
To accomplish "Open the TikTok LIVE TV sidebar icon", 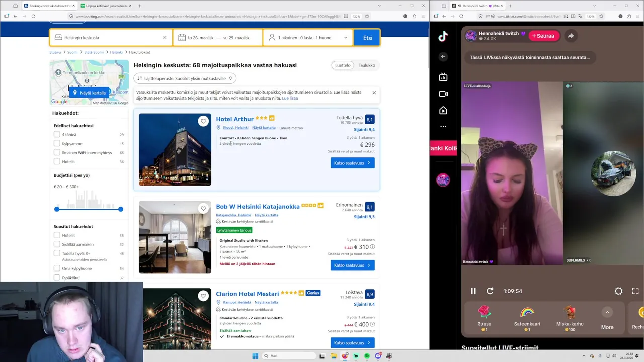I will [443, 77].
